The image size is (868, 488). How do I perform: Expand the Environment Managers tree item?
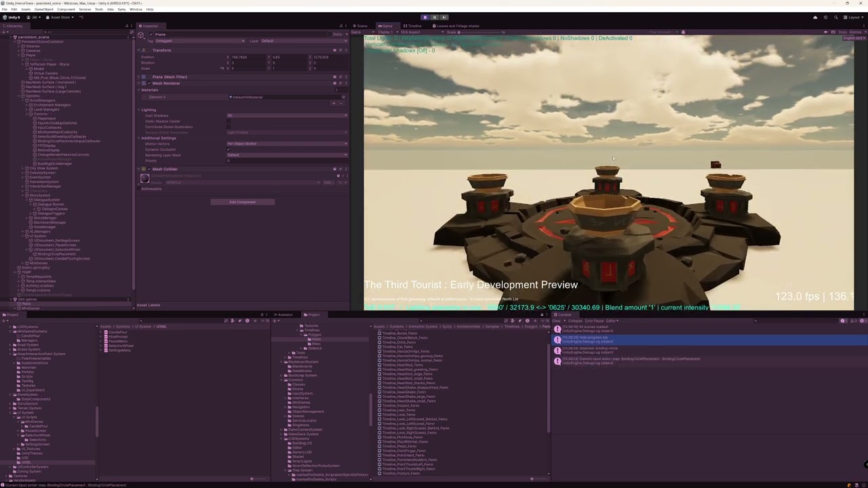point(26,105)
